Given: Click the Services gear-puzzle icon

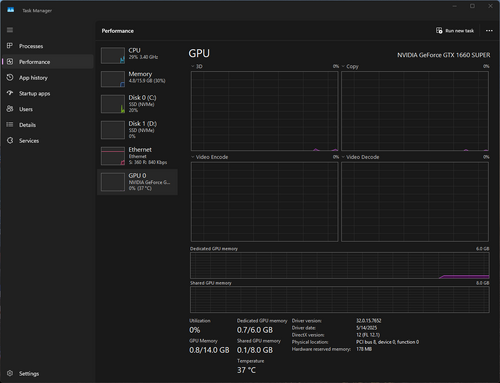Looking at the screenshot, I should tap(10, 140).
